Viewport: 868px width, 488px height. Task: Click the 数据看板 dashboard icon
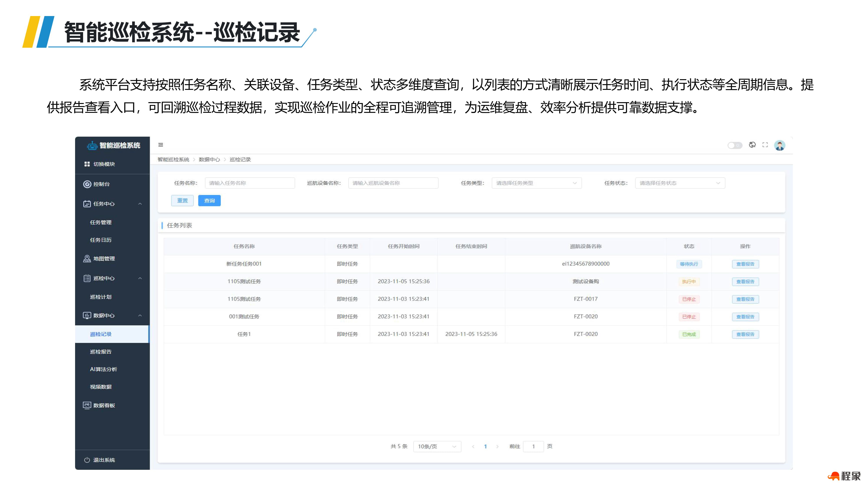click(x=87, y=405)
